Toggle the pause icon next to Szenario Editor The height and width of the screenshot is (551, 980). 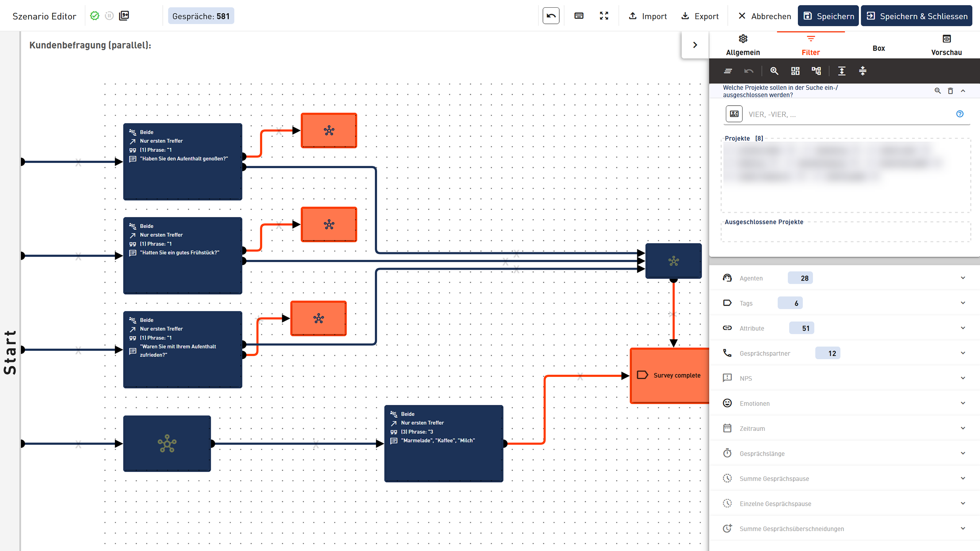coord(109,16)
